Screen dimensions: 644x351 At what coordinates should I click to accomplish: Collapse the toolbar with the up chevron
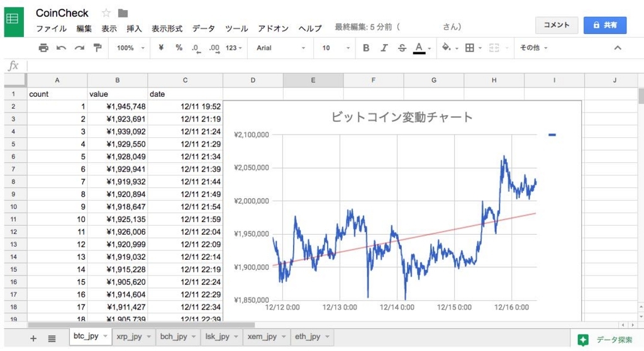coord(618,48)
